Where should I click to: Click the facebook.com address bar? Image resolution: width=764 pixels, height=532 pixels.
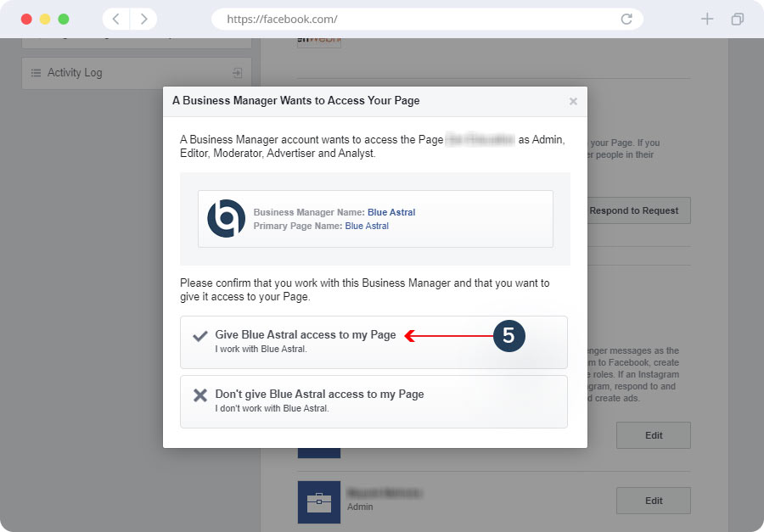tap(427, 19)
